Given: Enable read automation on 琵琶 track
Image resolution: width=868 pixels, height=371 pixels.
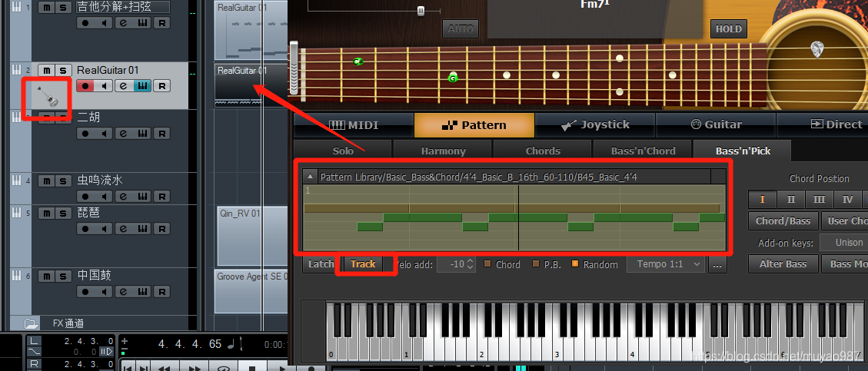Looking at the screenshot, I should tap(161, 228).
